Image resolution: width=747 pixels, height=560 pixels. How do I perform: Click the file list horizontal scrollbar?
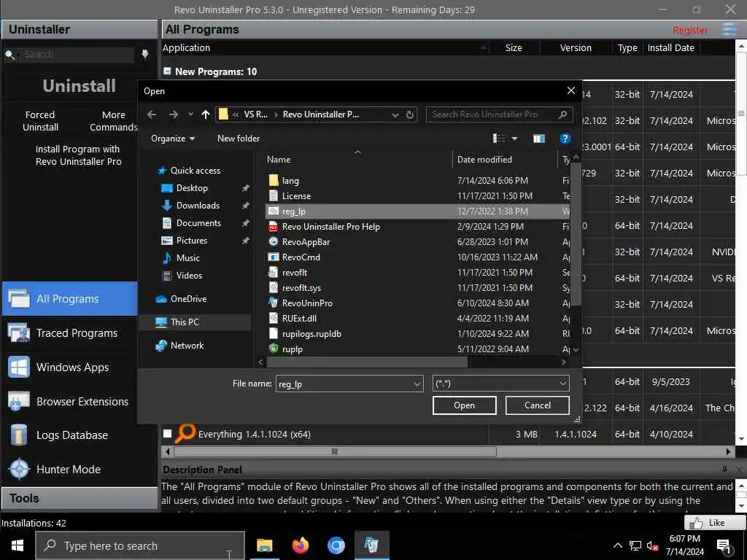pyautogui.click(x=367, y=362)
